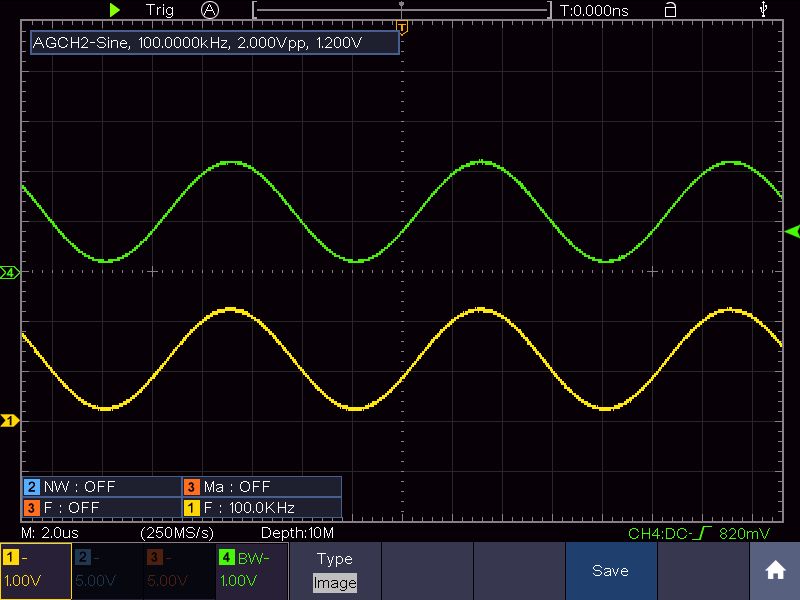Click the CH4 DC trigger 820mV readout
This screenshot has width=800, height=600.
[x=699, y=535]
